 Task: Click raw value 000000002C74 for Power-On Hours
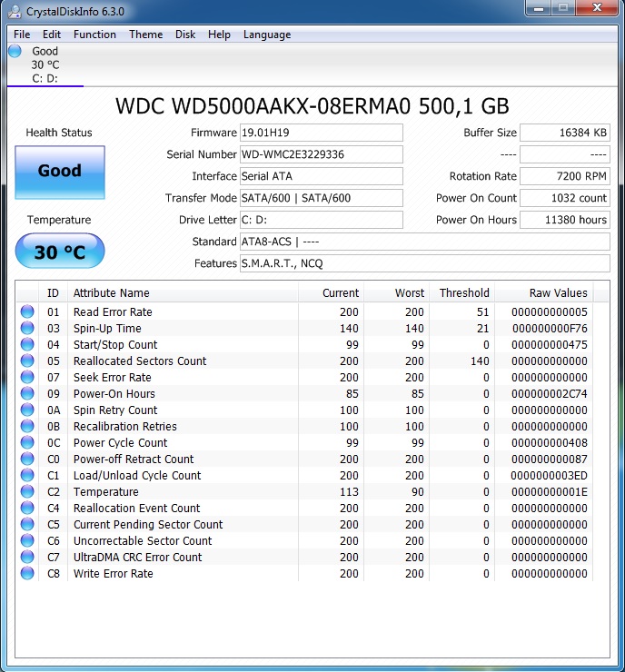coord(549,393)
